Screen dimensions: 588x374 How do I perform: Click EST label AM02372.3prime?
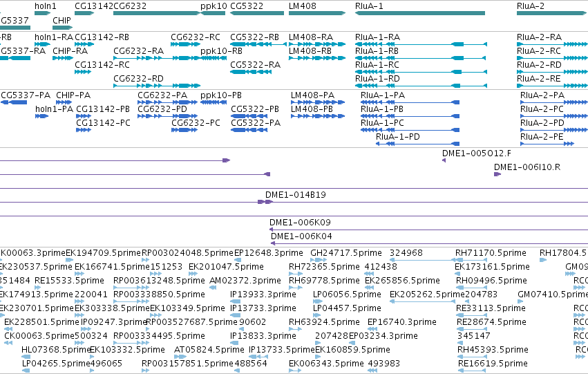tap(245, 281)
